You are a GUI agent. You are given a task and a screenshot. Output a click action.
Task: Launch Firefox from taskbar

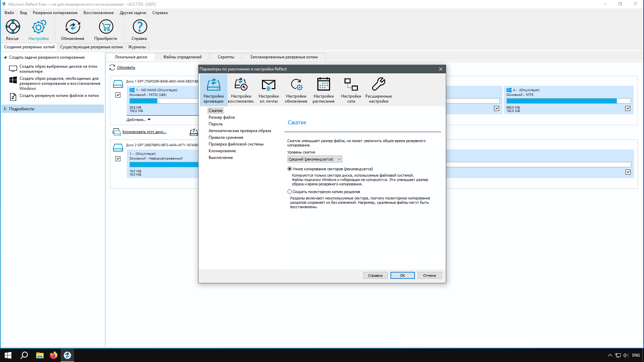pos(54,355)
